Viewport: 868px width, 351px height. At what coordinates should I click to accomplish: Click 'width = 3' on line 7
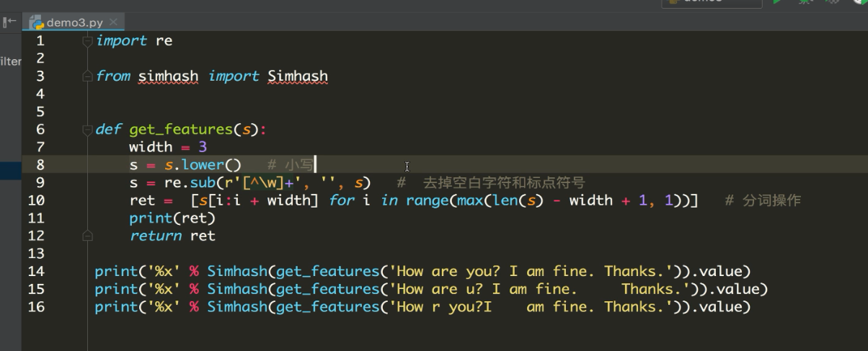(168, 147)
